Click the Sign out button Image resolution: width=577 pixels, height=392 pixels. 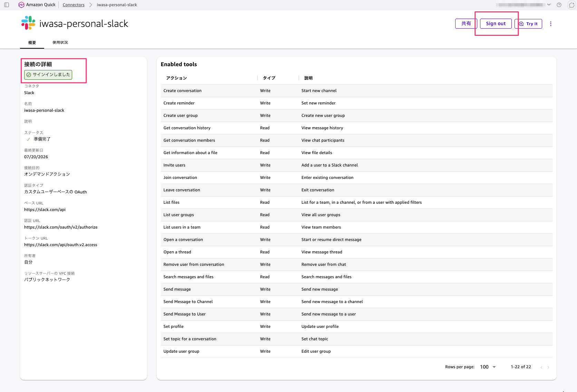(496, 24)
